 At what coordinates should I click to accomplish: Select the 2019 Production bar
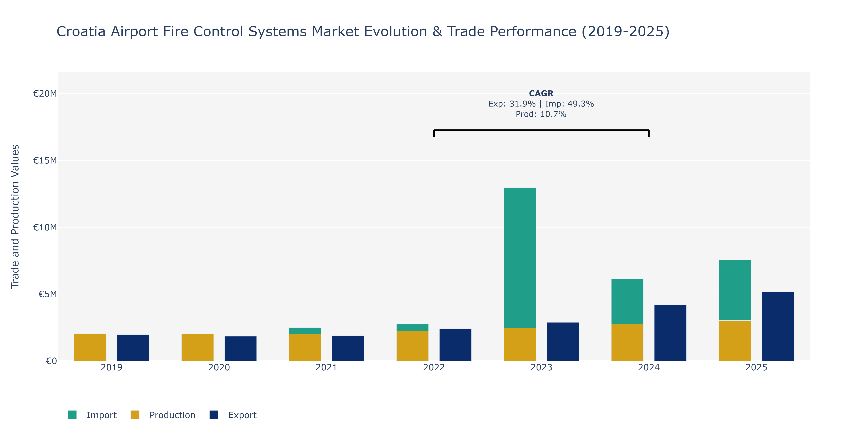coord(90,347)
